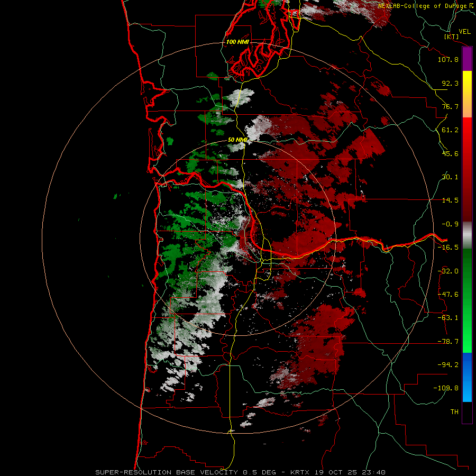Select the 45.6 velocity scale label

tap(450, 153)
